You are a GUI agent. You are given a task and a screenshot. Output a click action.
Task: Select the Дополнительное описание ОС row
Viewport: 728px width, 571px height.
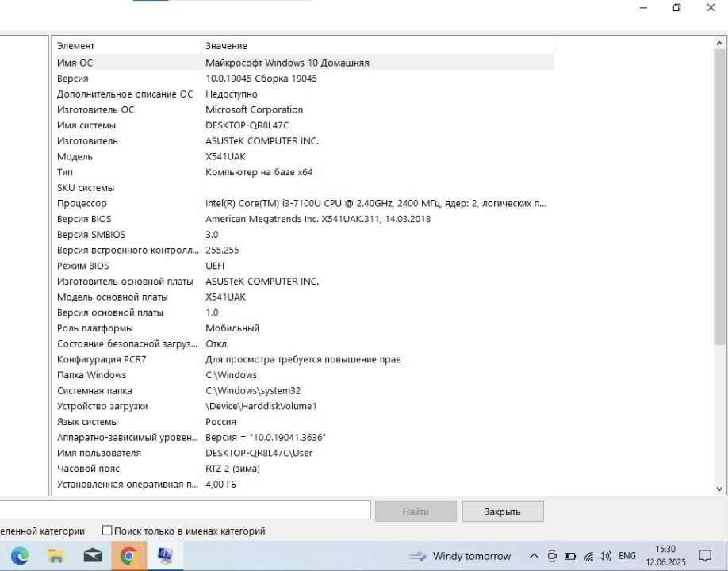[305, 94]
